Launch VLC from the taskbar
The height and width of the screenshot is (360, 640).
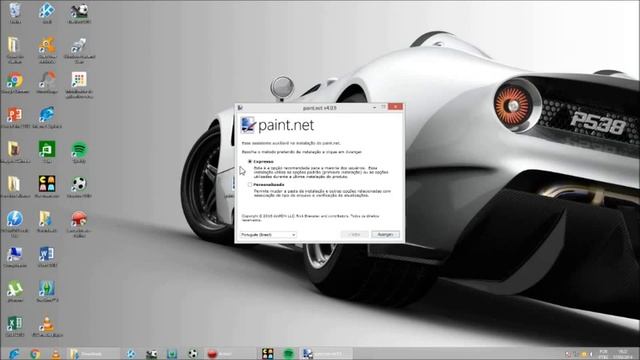56,354
